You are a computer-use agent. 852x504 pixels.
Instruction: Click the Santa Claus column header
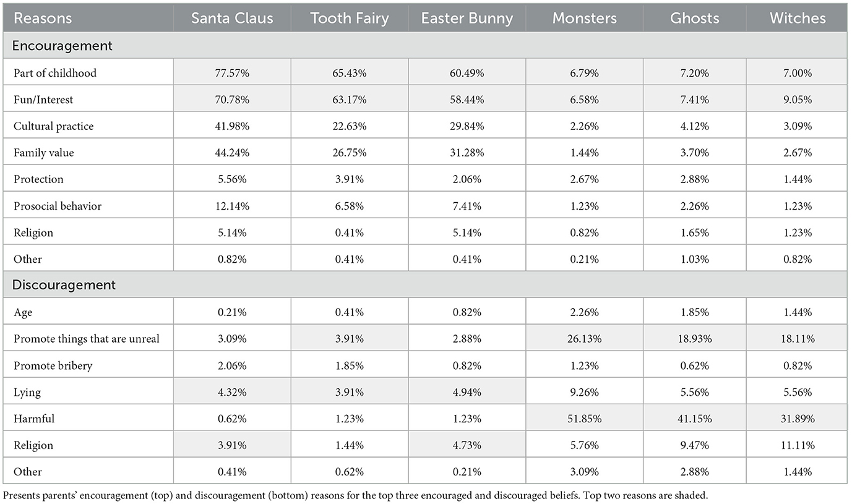[232, 18]
